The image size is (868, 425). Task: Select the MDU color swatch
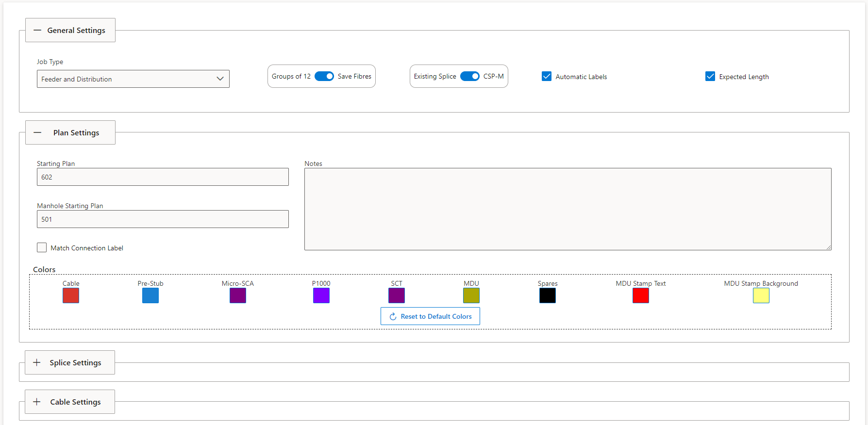471,295
